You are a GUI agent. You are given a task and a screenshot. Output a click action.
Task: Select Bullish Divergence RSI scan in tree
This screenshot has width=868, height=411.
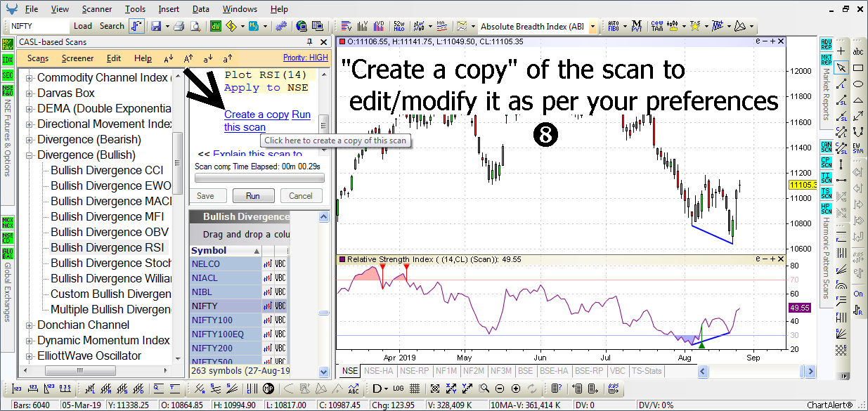point(107,248)
